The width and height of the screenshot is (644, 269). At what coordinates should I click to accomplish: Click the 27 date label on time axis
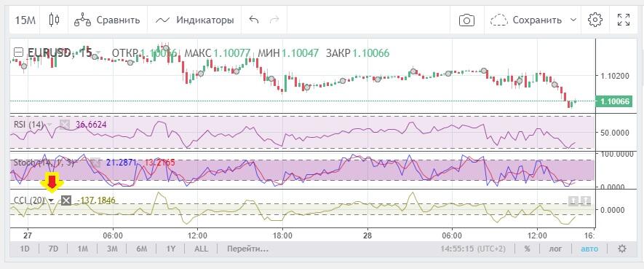pyautogui.click(x=27, y=235)
